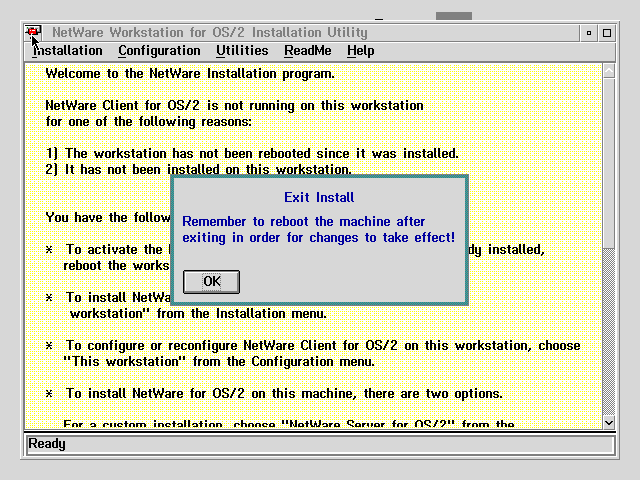
Task: Click the 'Ready' status bar text
Action: pyautogui.click(x=47, y=444)
